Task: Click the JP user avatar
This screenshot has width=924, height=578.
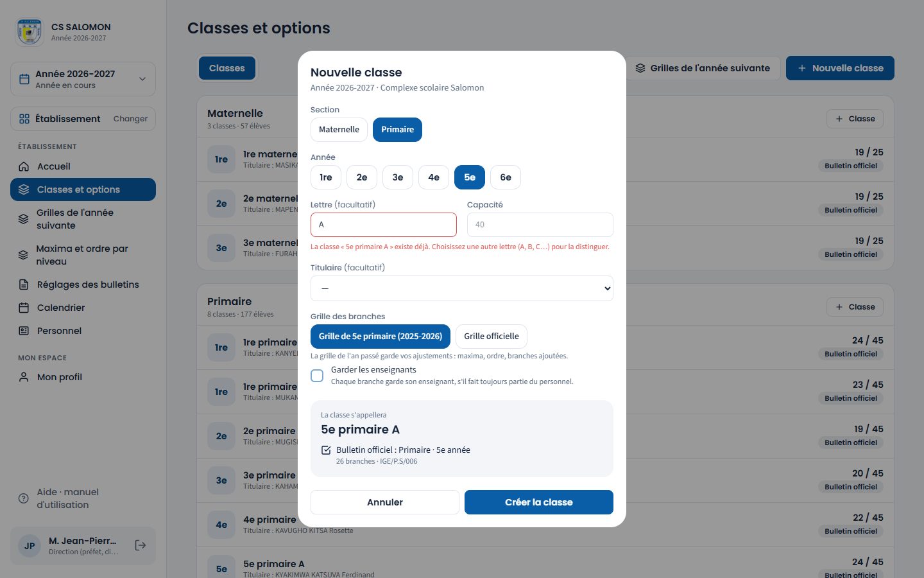Action: point(30,546)
